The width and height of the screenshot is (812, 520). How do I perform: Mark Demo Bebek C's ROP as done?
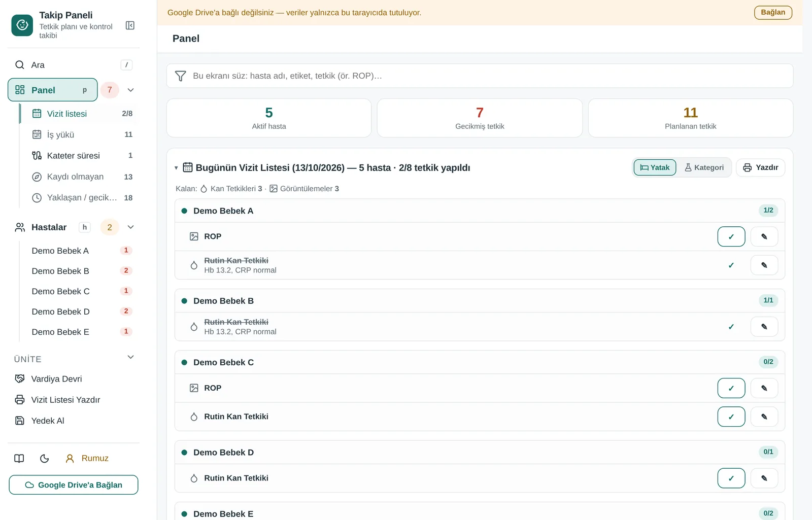(731, 388)
